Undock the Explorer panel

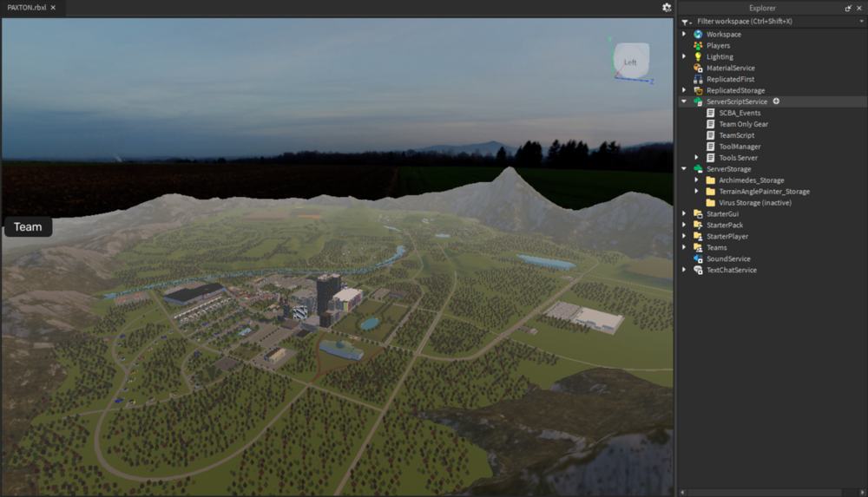[848, 8]
